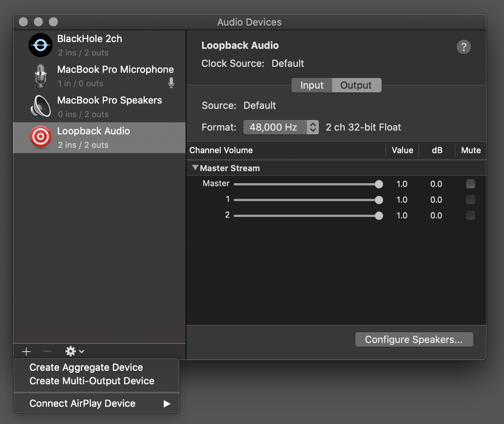Viewport: 504px width, 424px height.
Task: Click the Value column header
Action: 402,150
